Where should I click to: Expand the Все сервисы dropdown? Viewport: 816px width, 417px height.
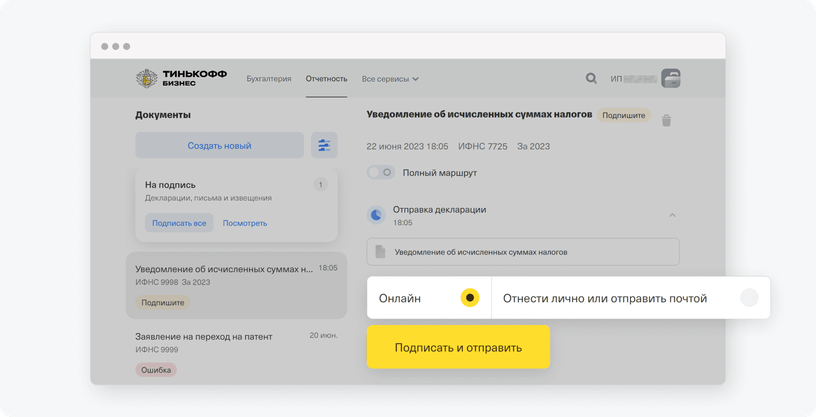click(390, 79)
